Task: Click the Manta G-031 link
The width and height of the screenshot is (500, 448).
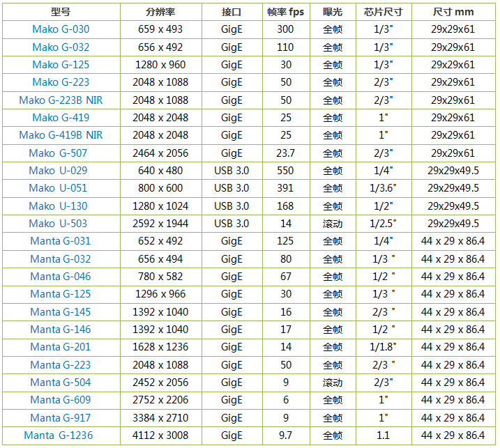Action: [x=61, y=241]
